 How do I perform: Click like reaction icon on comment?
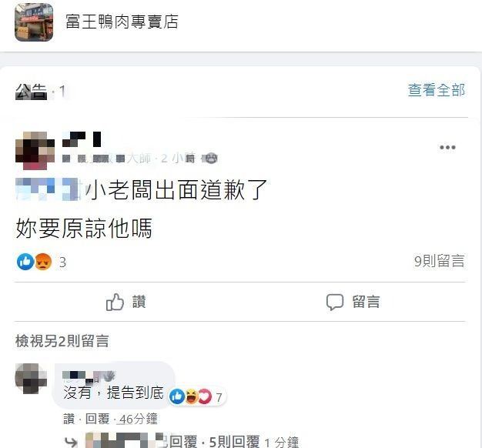click(177, 396)
